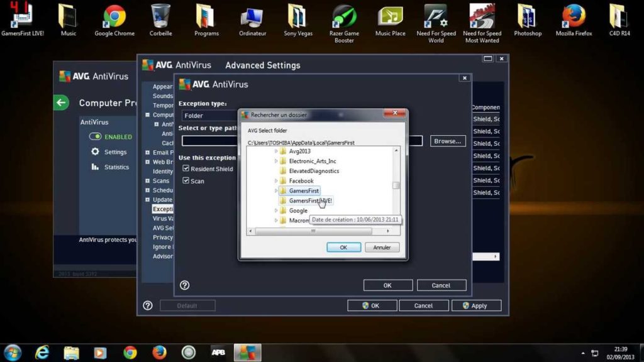The height and width of the screenshot is (362, 644).
Task: Uncheck the Scan checkbox
Action: pyautogui.click(x=186, y=180)
